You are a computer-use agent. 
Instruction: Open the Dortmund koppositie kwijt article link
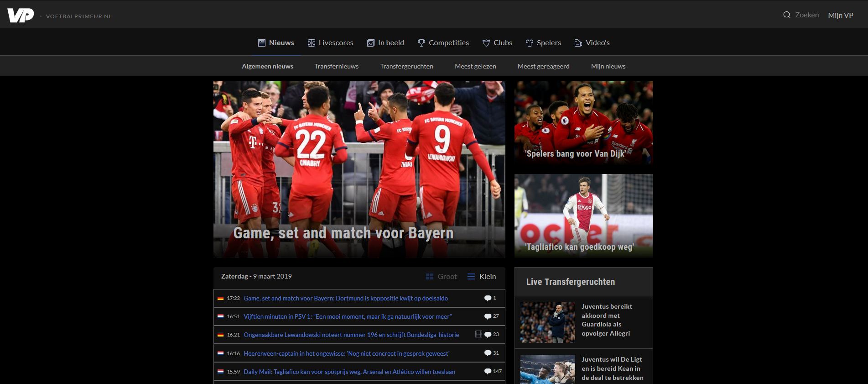point(346,298)
